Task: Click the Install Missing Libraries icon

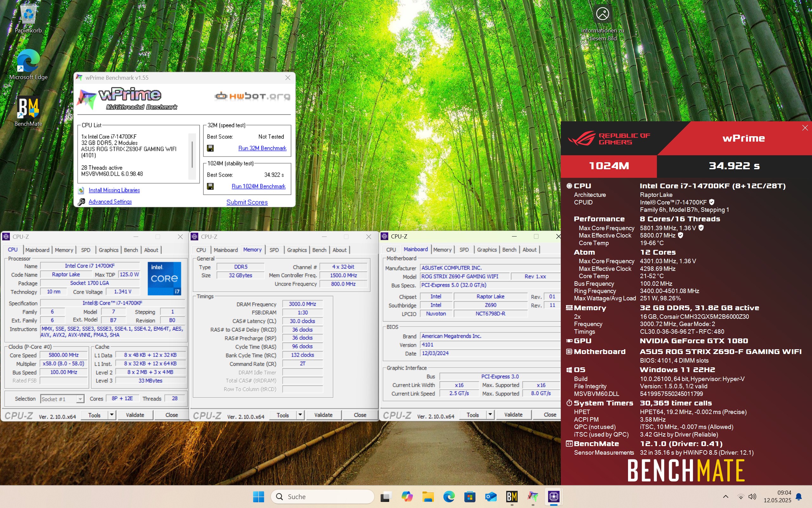Action: point(81,190)
